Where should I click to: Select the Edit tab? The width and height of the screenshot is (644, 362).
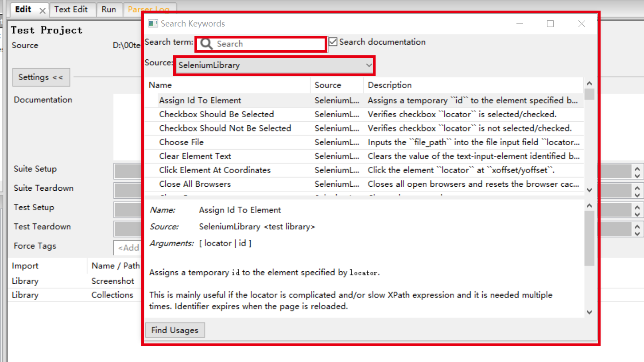(23, 9)
